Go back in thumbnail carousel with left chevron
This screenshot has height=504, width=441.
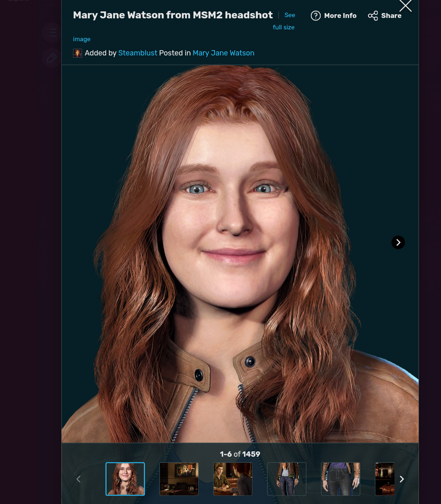point(78,479)
